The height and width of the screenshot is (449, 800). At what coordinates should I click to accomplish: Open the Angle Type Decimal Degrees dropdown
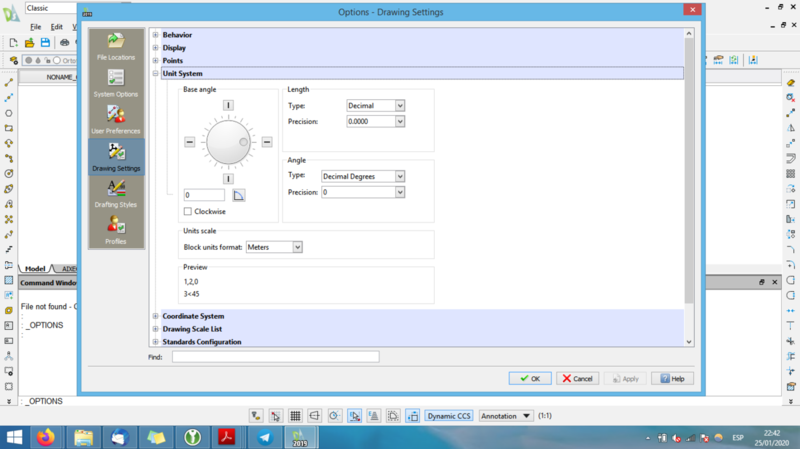click(363, 176)
